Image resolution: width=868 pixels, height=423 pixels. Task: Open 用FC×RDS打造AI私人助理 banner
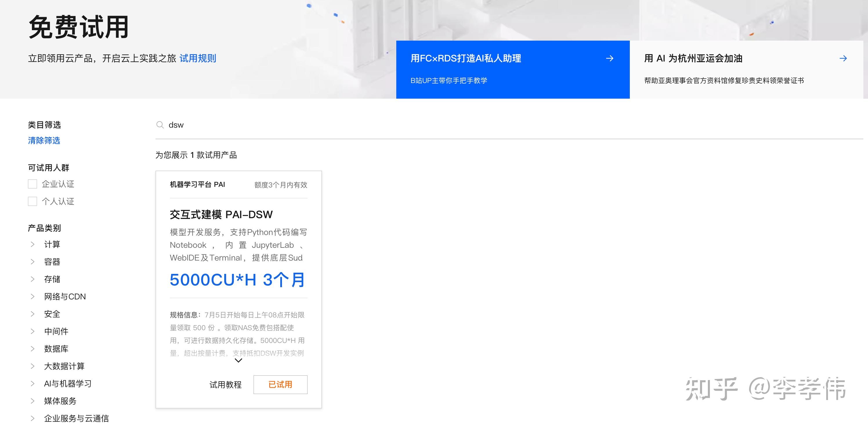point(513,69)
